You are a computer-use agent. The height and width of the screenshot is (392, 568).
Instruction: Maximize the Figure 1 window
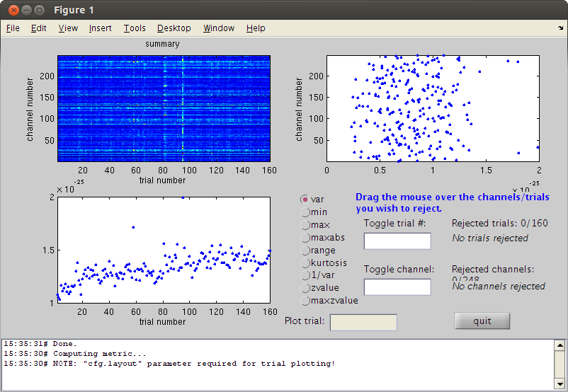tap(39, 10)
